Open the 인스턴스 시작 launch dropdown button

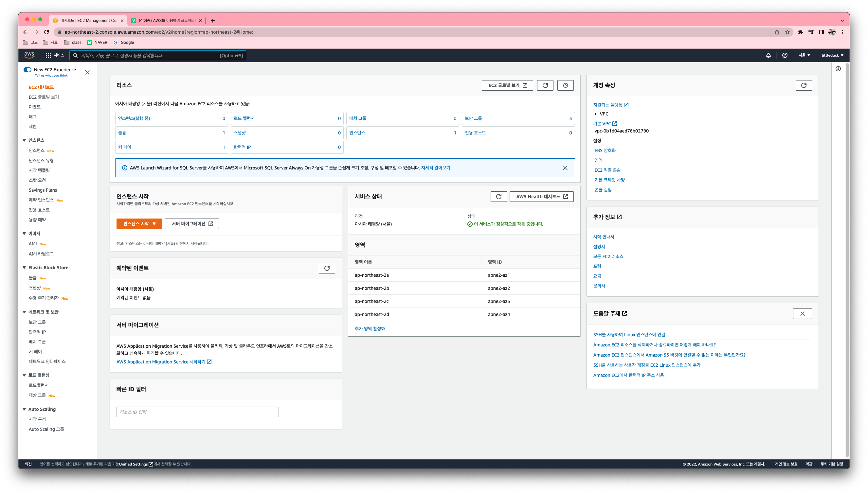click(x=139, y=223)
